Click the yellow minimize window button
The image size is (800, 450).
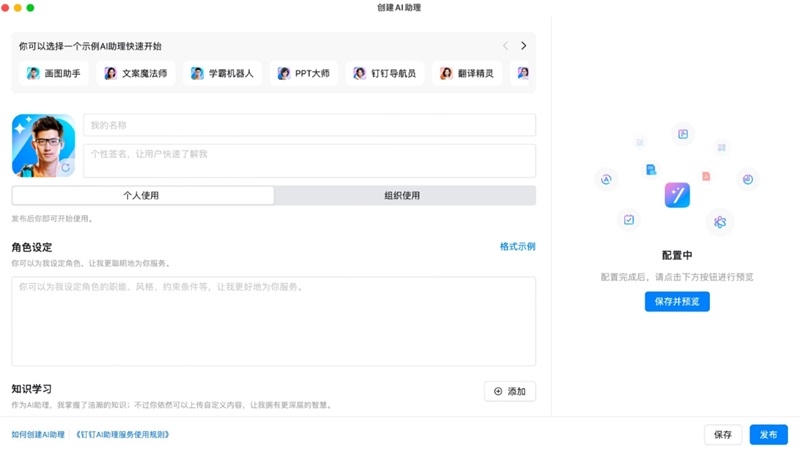(17, 8)
